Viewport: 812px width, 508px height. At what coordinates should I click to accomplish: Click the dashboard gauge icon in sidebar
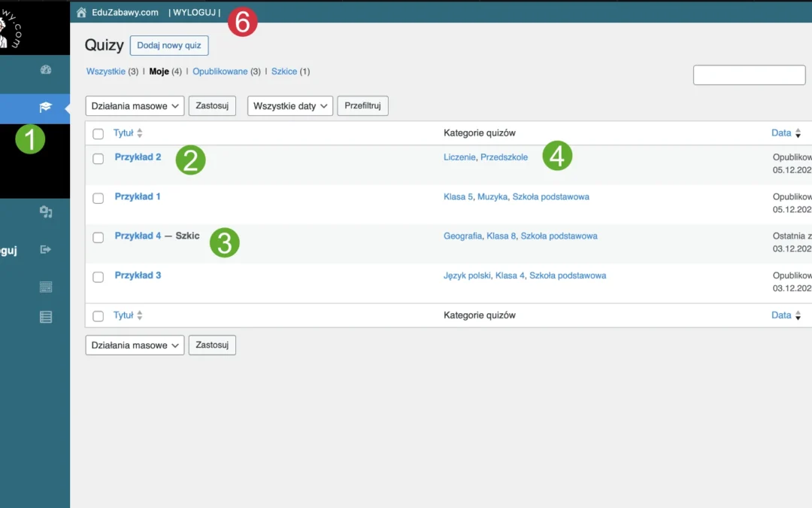46,70
